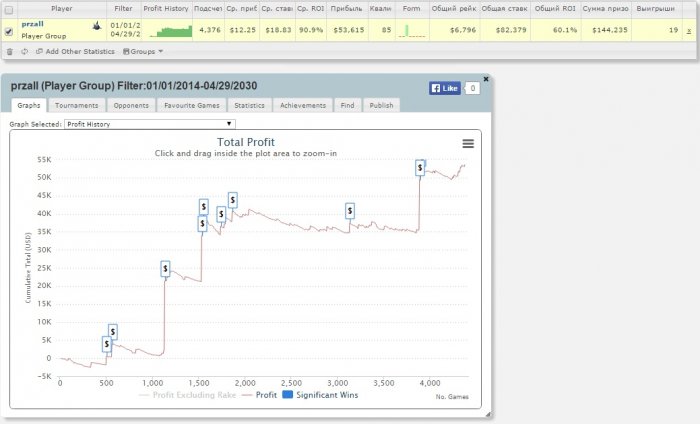The height and width of the screenshot is (424, 700).
Task: Click the resize handle of graph panel
Action: pos(488,415)
